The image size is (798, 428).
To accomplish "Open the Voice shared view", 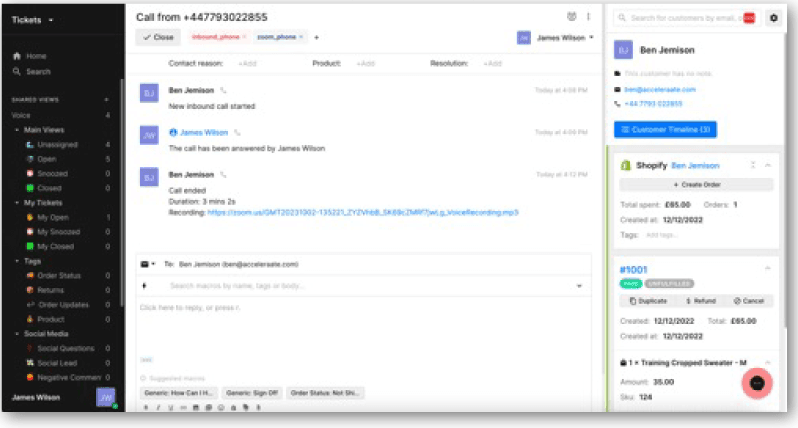I will click(x=21, y=115).
